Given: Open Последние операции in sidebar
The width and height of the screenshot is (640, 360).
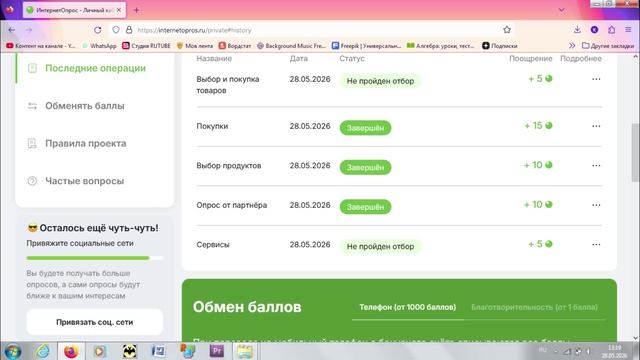Looking at the screenshot, I should (95, 68).
